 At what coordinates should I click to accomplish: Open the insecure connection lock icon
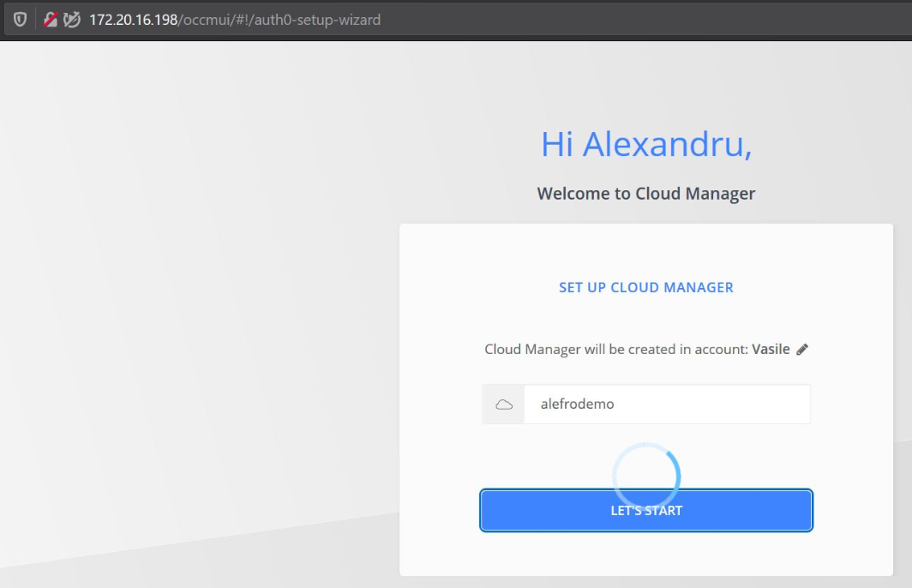[x=51, y=20]
